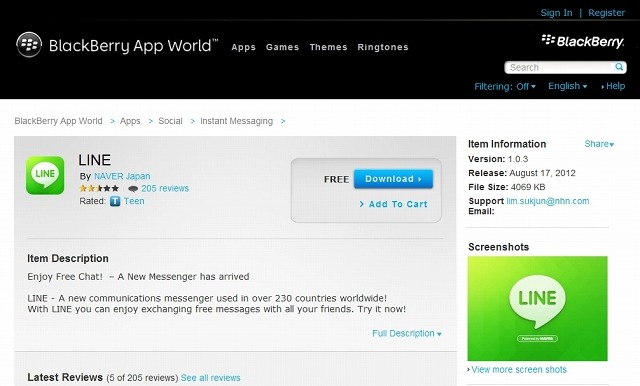
Task: Click the star rating for LINE
Action: click(99, 189)
